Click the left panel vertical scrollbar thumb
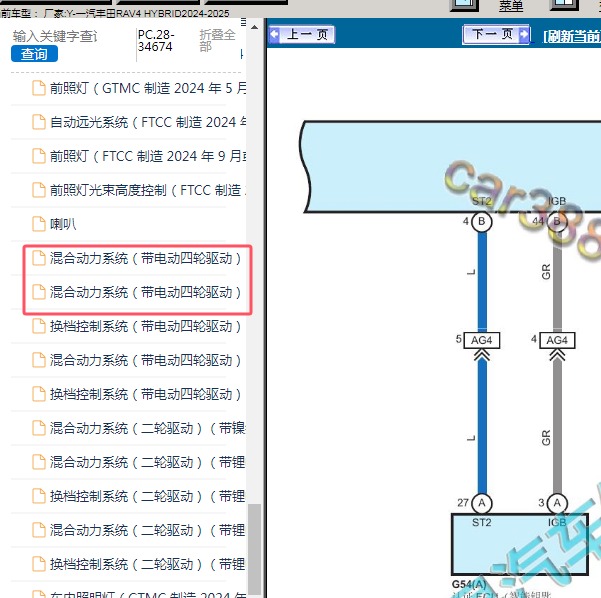The image size is (601, 598). (x=254, y=549)
